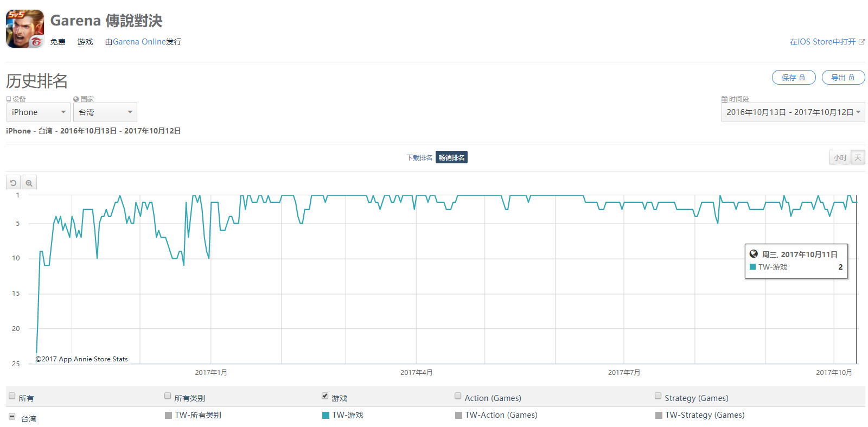Image resolution: width=868 pixels, height=427 pixels.
Task: Click the TW-游戏 teal color swatch
Action: (x=326, y=416)
